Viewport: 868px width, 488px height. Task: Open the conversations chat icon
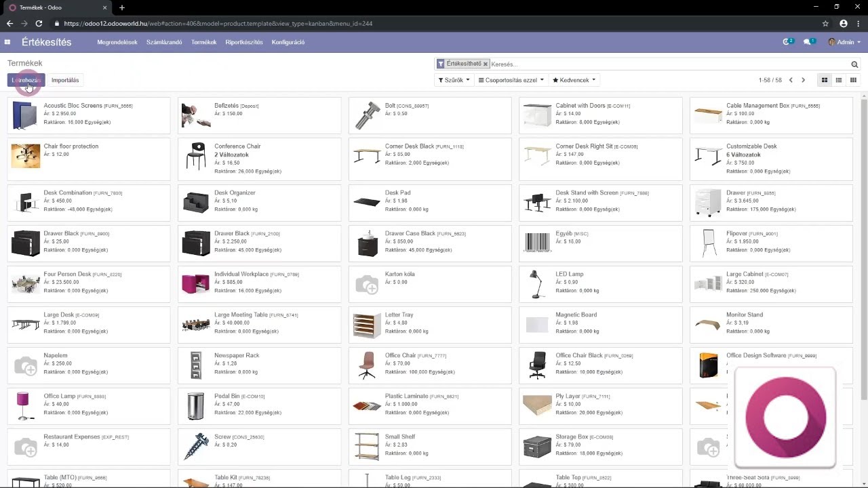pos(808,42)
